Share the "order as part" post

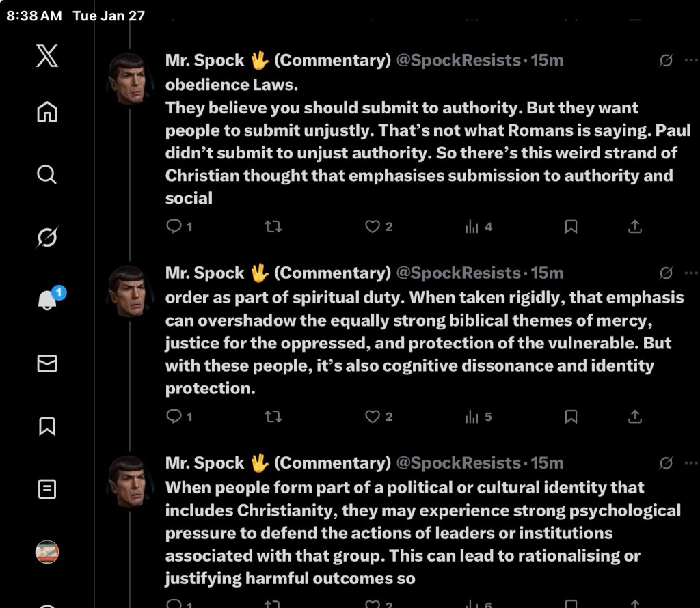point(634,416)
